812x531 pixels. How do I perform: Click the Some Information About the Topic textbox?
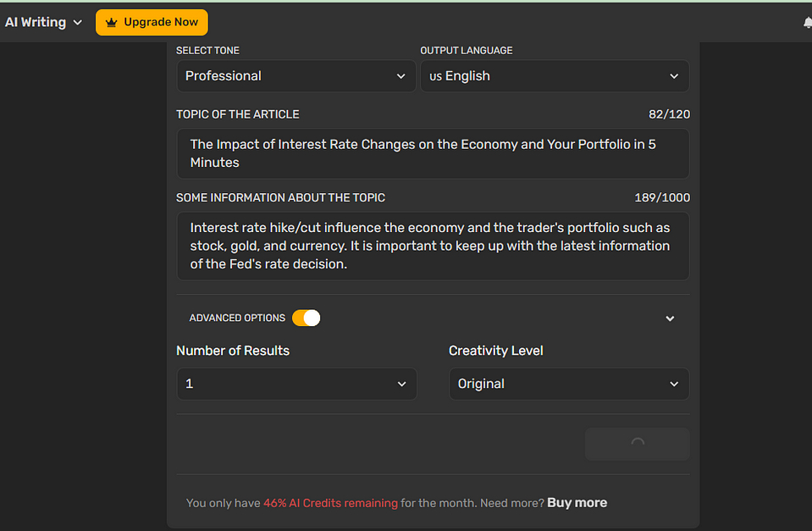pos(432,246)
